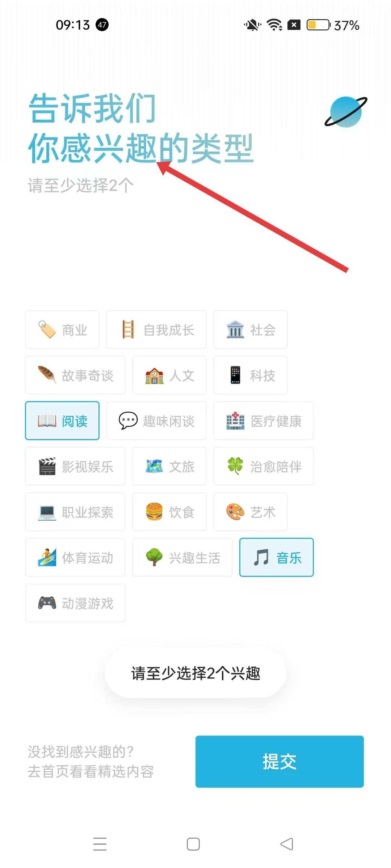The height and width of the screenshot is (868, 391).
Task: Select the 治愈陪伴 interest tag
Action: click(x=264, y=466)
